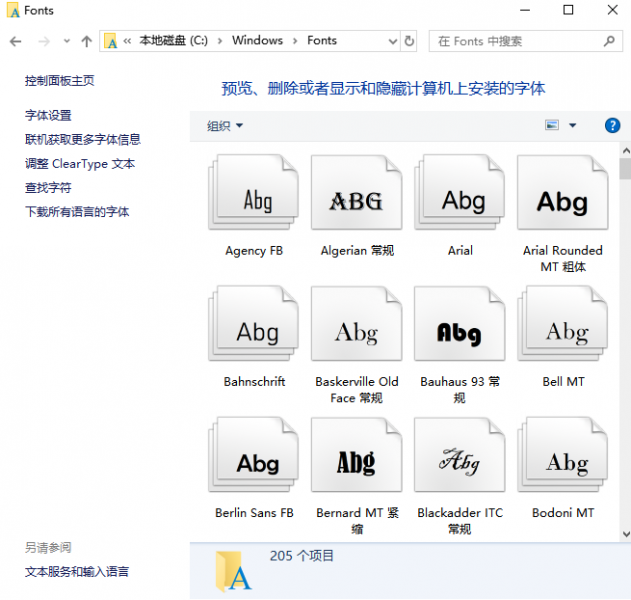Open 调整 ClearType 文本 link
This screenshot has width=631, height=600.
(x=80, y=164)
